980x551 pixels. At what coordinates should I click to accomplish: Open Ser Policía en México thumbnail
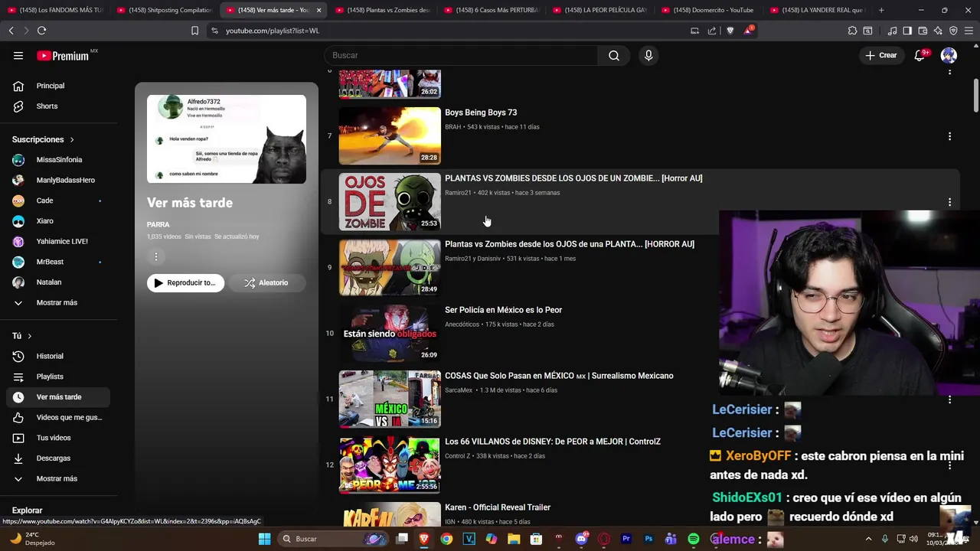tap(390, 333)
